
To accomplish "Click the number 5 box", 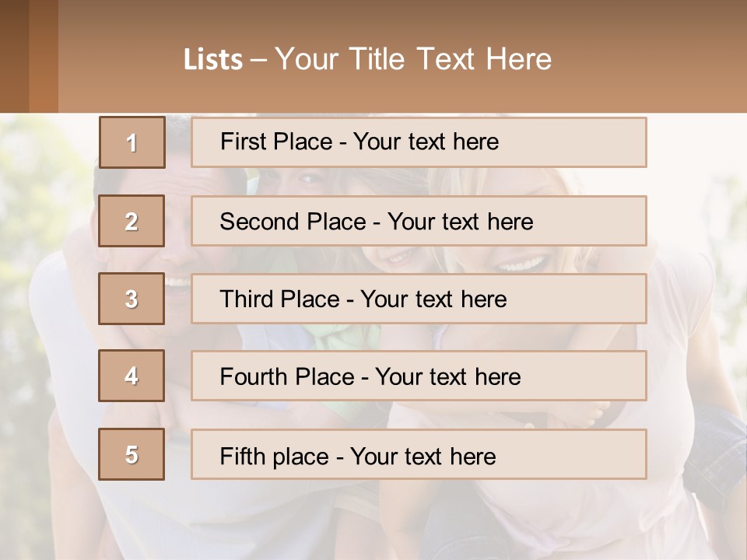I will click(132, 454).
